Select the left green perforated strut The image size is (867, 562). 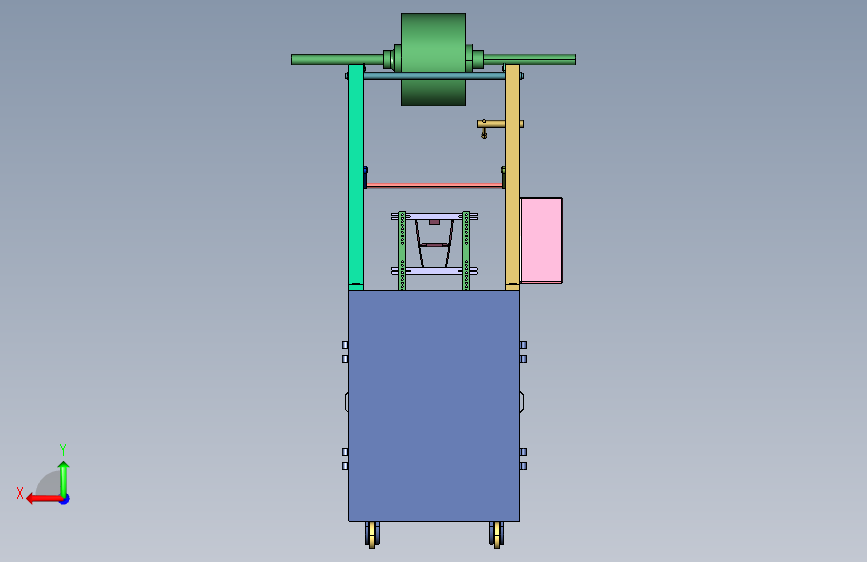tap(402, 251)
